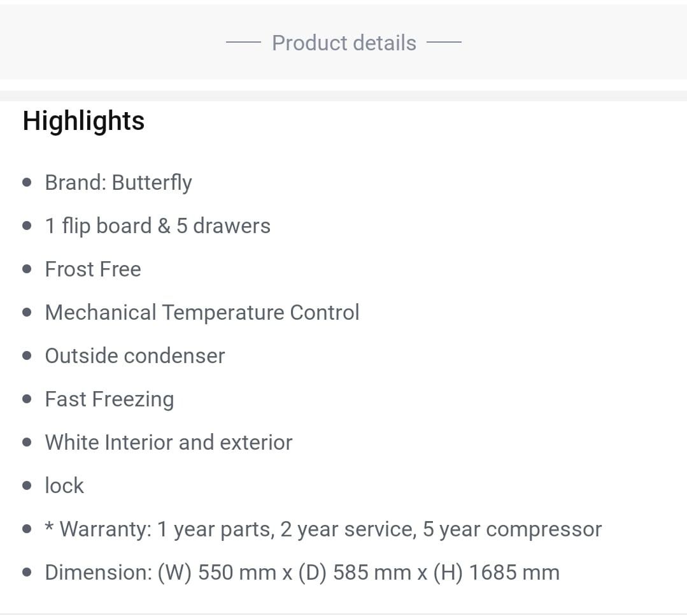The width and height of the screenshot is (687, 616).
Task: Select Mechanical Temperature Control text
Action: [202, 313]
